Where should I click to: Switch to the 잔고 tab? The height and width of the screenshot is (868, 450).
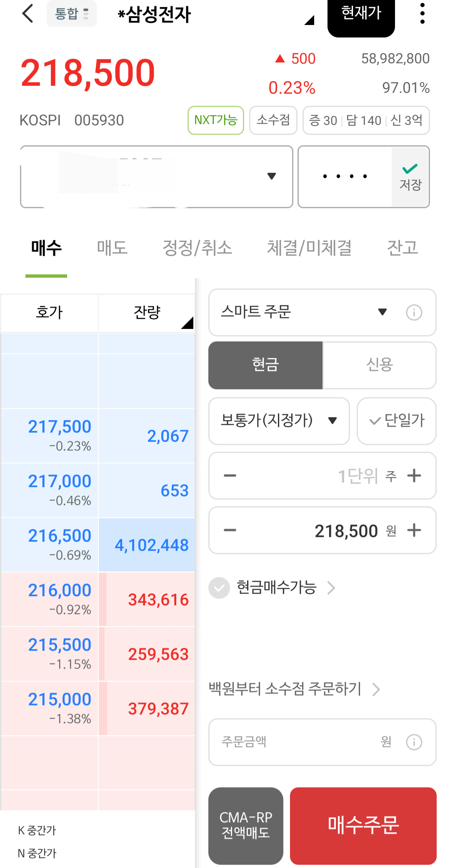[x=402, y=248]
